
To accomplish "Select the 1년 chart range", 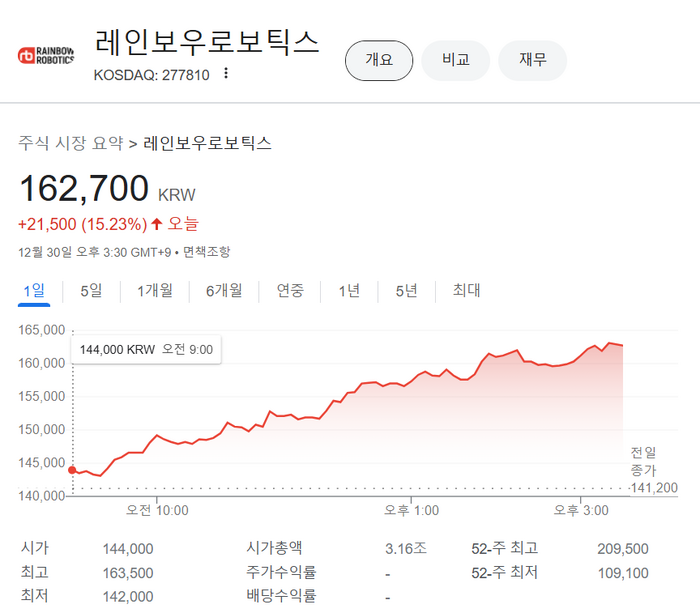I will (x=349, y=291).
